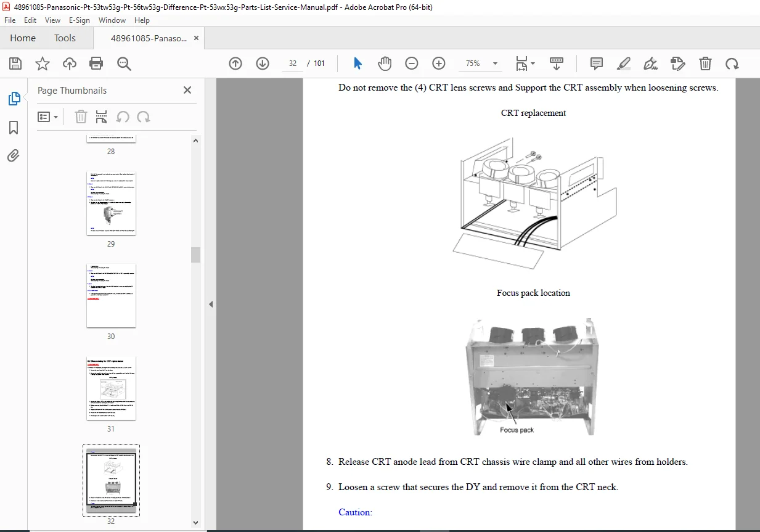Delete selected pages in the thumbnails panel
Image resolution: width=760 pixels, height=532 pixels.
click(81, 117)
